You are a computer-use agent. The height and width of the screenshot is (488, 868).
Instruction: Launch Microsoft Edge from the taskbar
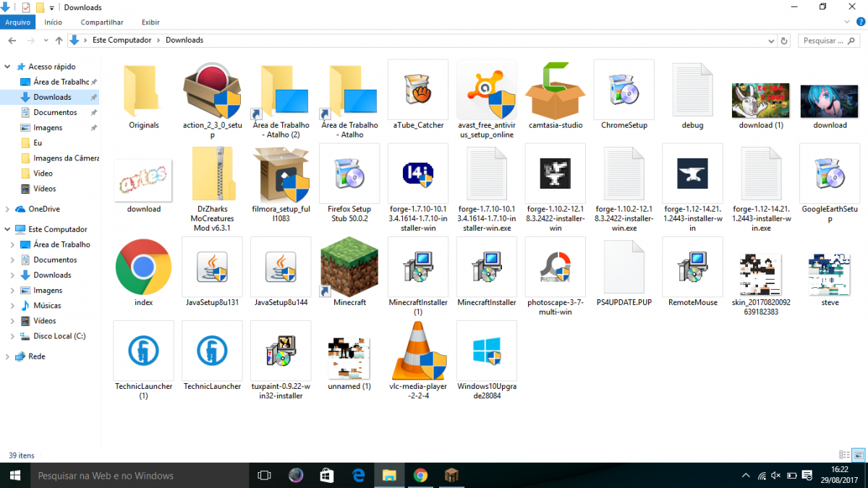tap(358, 475)
